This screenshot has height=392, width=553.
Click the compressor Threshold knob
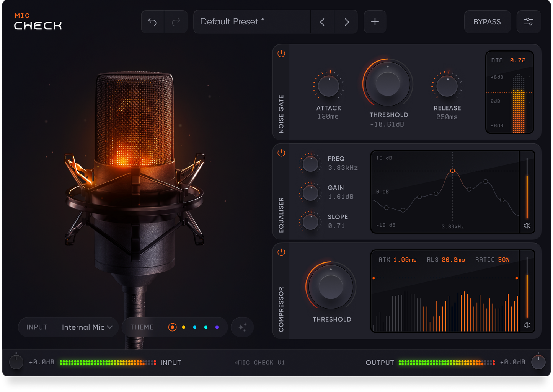[331, 286]
